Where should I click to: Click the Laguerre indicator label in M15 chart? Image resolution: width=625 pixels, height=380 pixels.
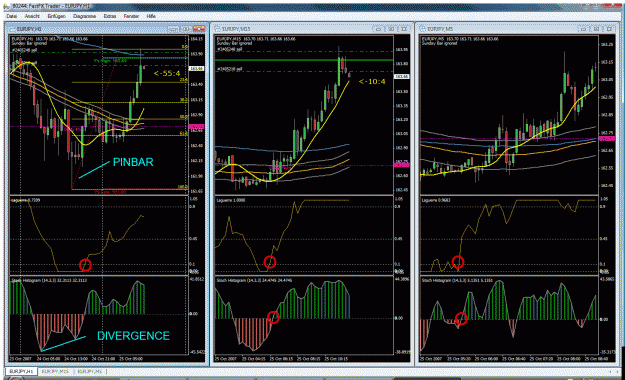pos(230,200)
